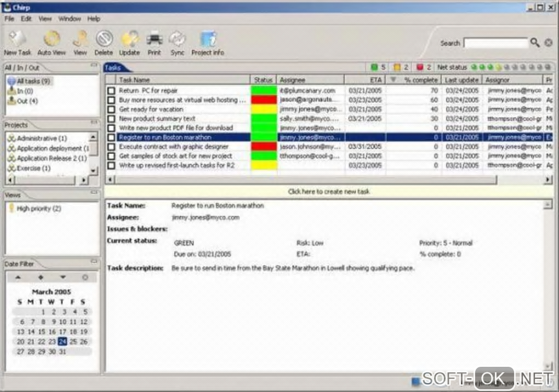Select March 24 in the calendar
Screen dimensions: 559x392
pyautogui.click(x=62, y=342)
